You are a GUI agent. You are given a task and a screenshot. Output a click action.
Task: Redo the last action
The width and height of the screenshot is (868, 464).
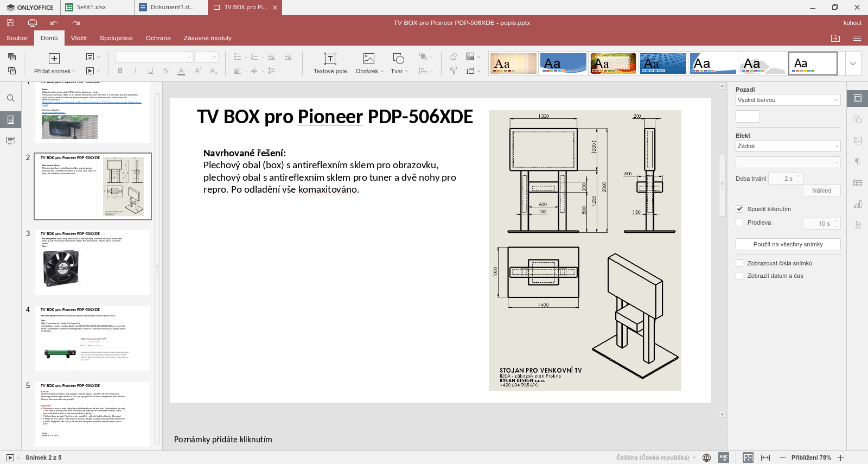tap(76, 23)
